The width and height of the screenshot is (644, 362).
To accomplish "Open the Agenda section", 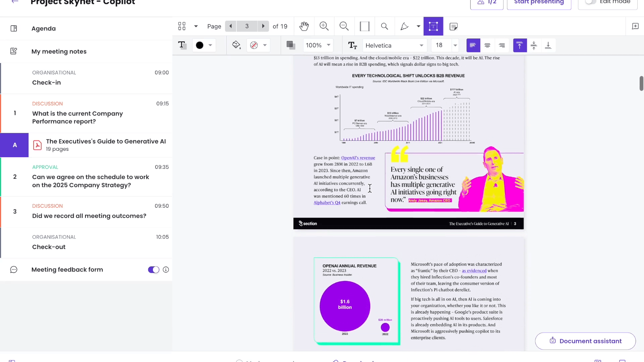I will point(44,28).
